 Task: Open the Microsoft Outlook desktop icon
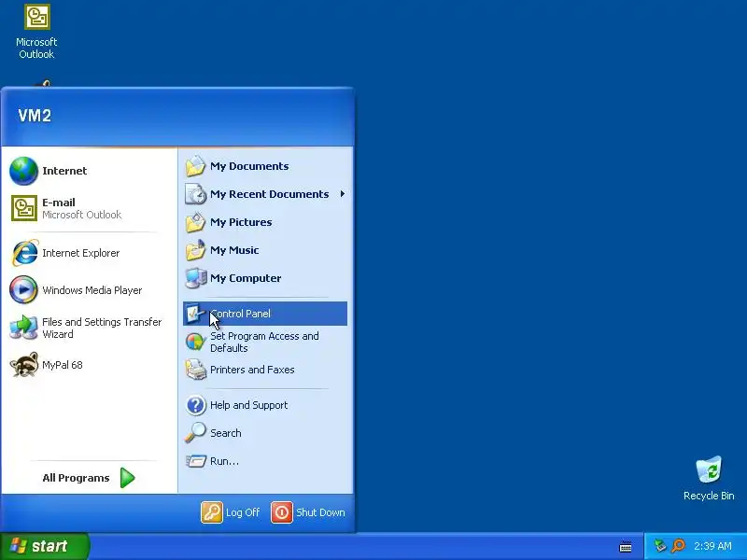36,17
